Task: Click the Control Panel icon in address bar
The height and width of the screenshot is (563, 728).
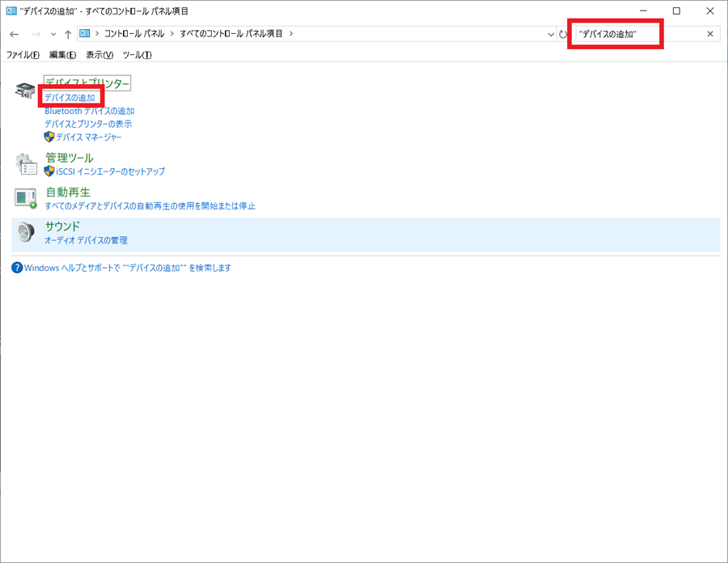Action: [x=83, y=34]
